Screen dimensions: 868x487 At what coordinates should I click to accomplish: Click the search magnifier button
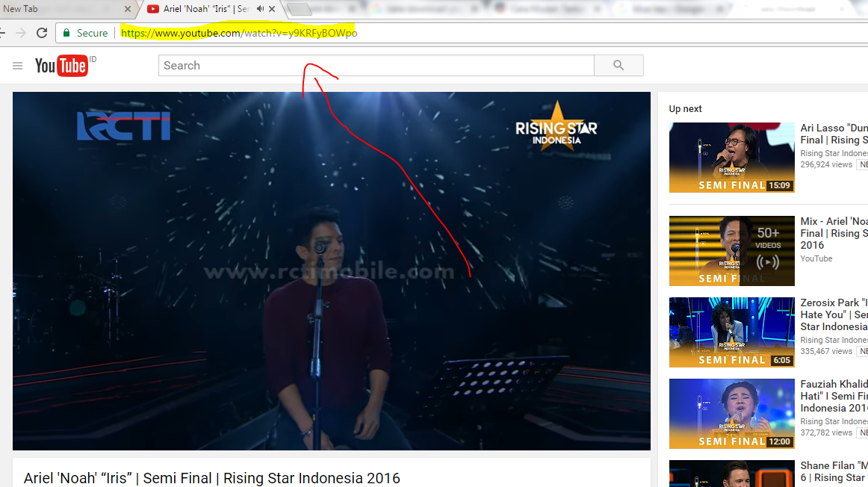point(619,65)
